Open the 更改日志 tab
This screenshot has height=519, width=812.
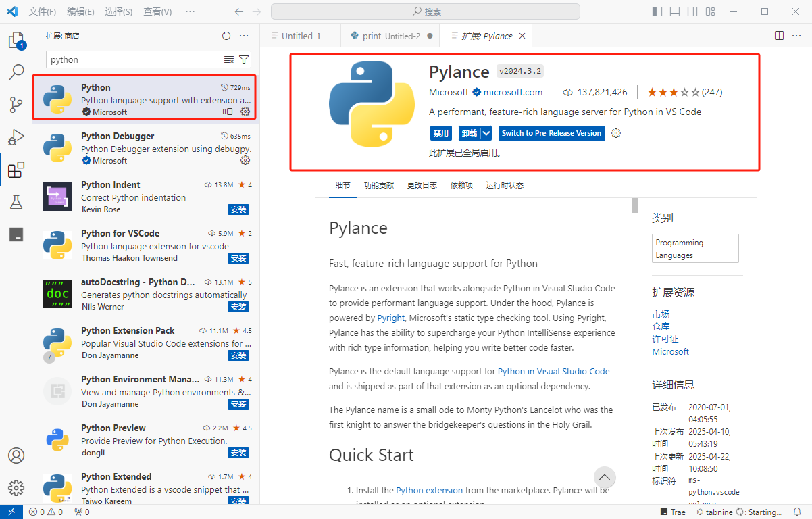coord(422,185)
